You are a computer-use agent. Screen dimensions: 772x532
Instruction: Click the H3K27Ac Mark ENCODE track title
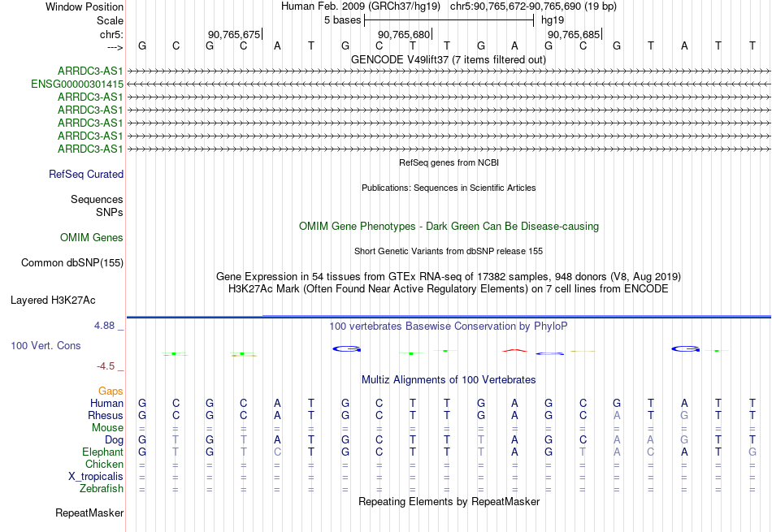coord(449,289)
